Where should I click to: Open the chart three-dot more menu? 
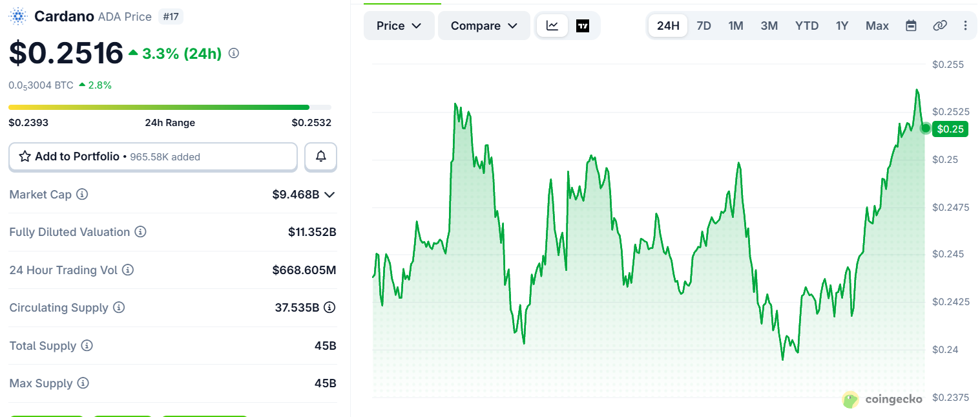(966, 26)
